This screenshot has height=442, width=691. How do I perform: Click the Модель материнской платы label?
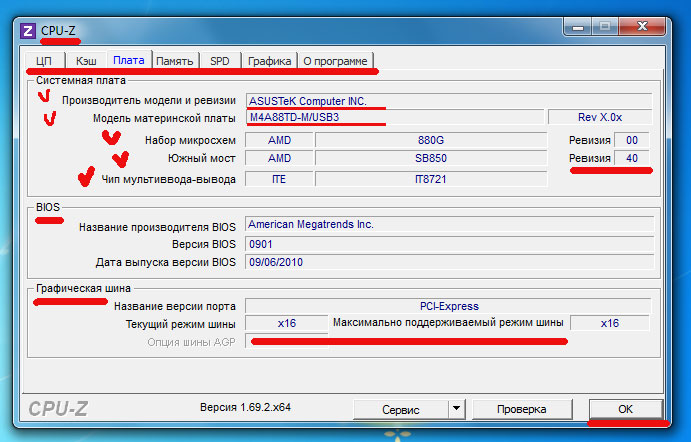click(x=164, y=118)
